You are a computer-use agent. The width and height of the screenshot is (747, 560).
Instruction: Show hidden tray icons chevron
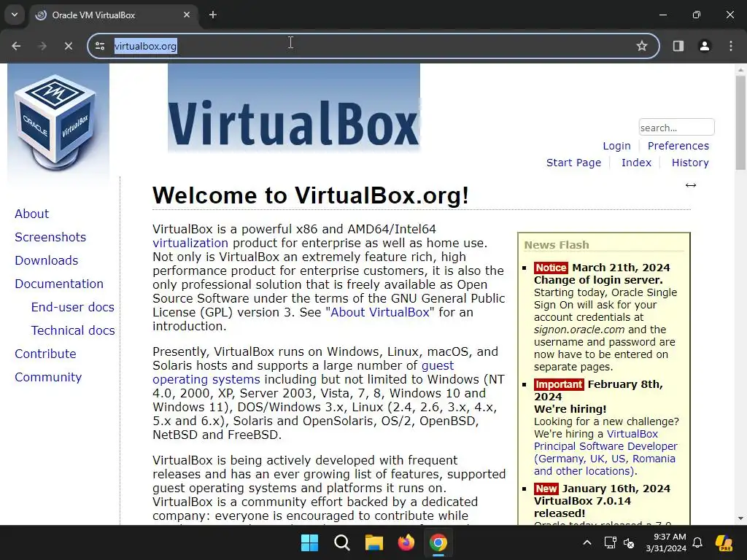tap(587, 542)
